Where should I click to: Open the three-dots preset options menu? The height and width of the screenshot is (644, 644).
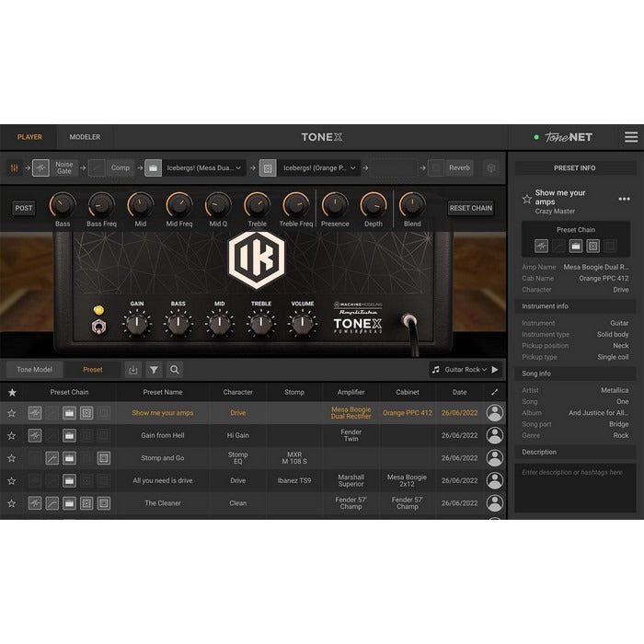[x=625, y=200]
